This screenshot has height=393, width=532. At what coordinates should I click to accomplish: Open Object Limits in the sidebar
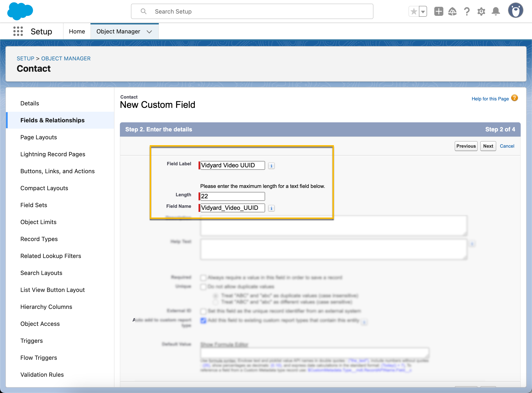(60, 222)
